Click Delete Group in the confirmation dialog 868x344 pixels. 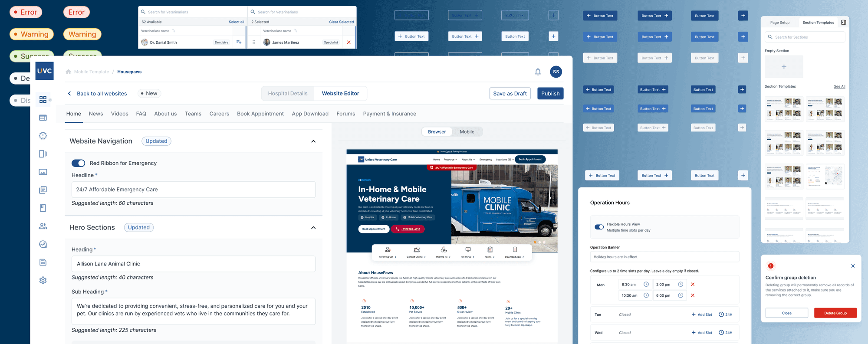(x=835, y=313)
